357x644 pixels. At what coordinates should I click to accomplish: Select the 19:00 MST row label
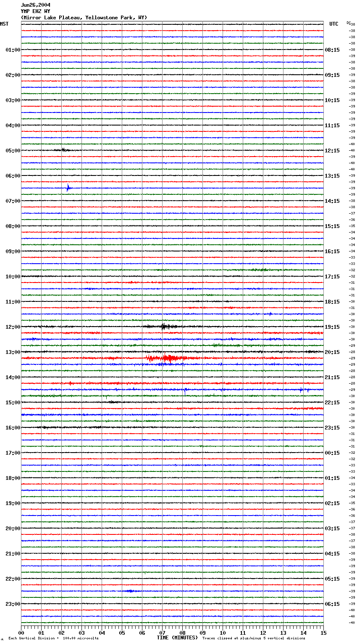(x=13, y=503)
